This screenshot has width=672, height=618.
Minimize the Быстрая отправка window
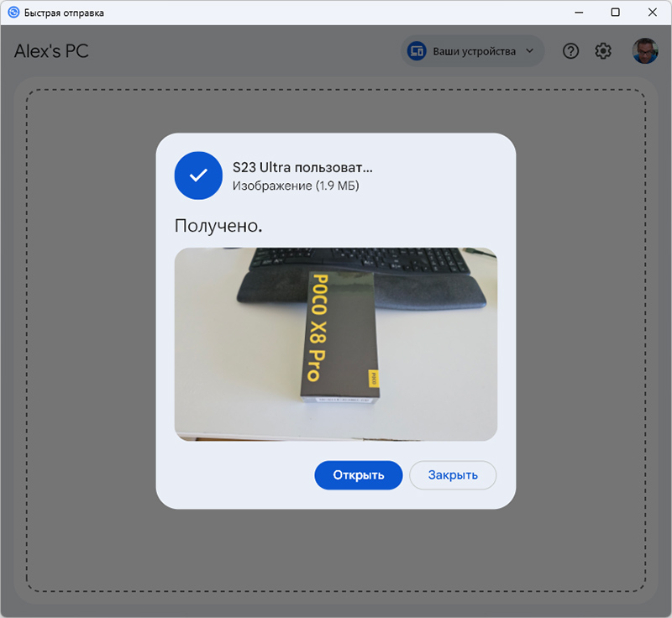[x=579, y=13]
